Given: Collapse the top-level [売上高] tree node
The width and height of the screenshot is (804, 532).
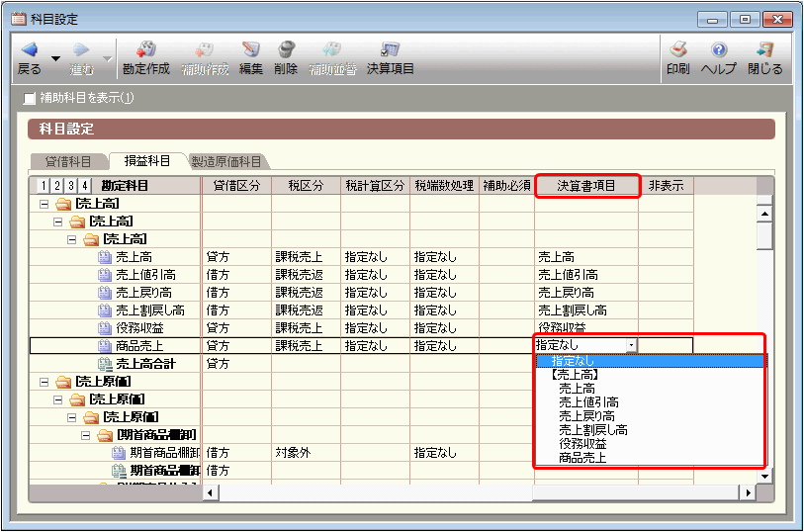Looking at the screenshot, I should [x=44, y=204].
